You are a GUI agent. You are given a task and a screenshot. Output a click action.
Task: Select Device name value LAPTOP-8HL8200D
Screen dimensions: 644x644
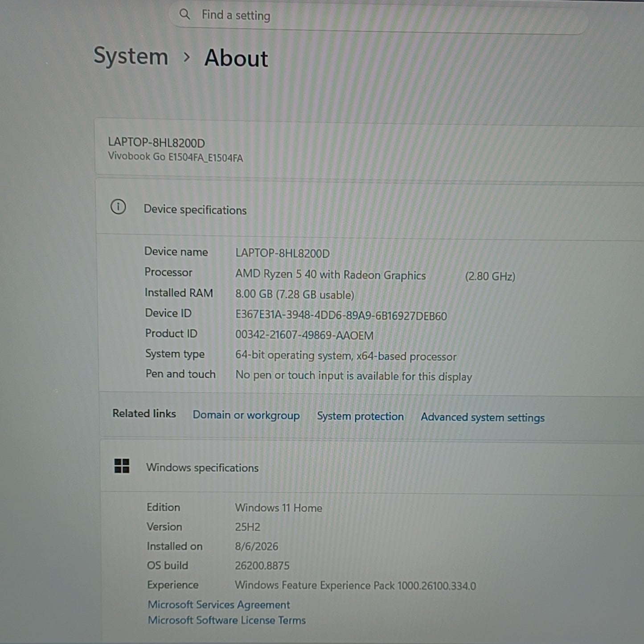click(x=283, y=253)
